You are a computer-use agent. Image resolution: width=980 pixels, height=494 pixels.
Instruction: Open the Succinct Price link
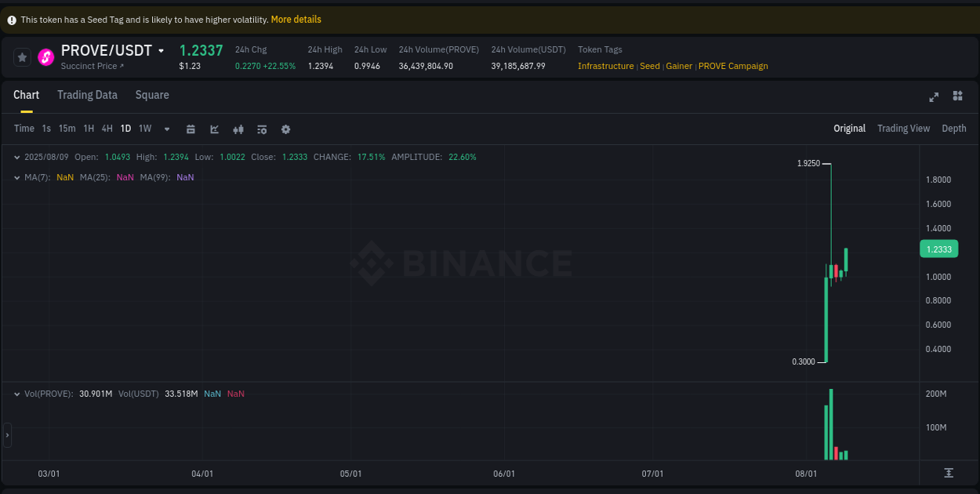coord(89,66)
